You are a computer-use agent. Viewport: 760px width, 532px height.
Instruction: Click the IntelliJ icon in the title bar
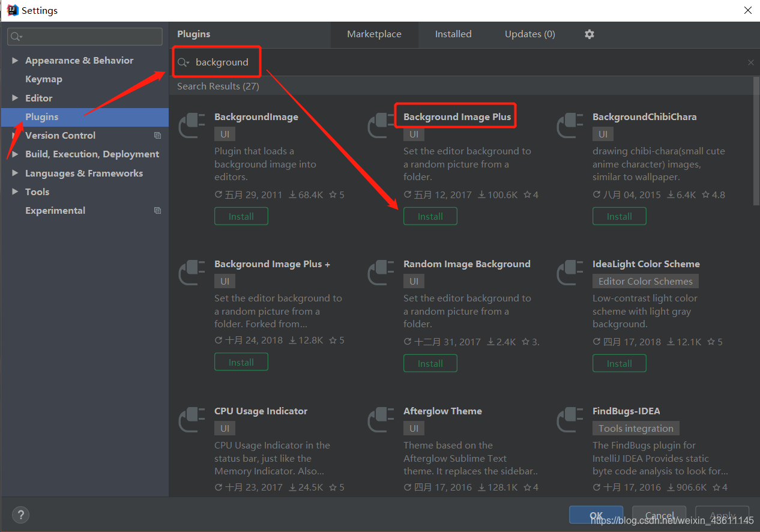(x=12, y=10)
